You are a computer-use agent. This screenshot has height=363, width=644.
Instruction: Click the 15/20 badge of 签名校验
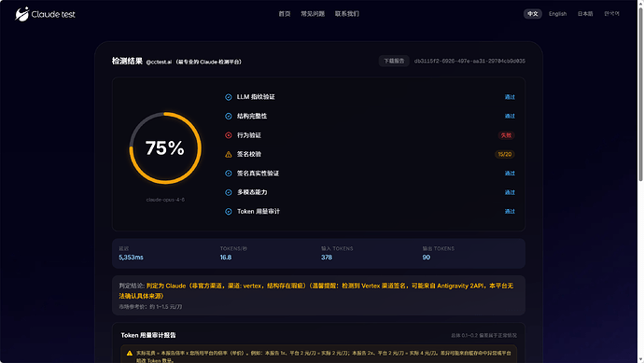pyautogui.click(x=505, y=154)
